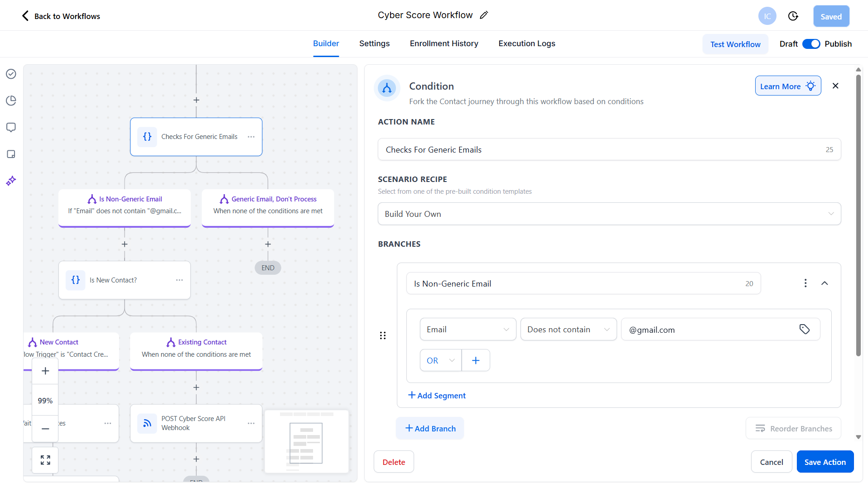Open the Does not contain operator dropdown
Screen dimensions: 868x488
pyautogui.click(x=569, y=330)
